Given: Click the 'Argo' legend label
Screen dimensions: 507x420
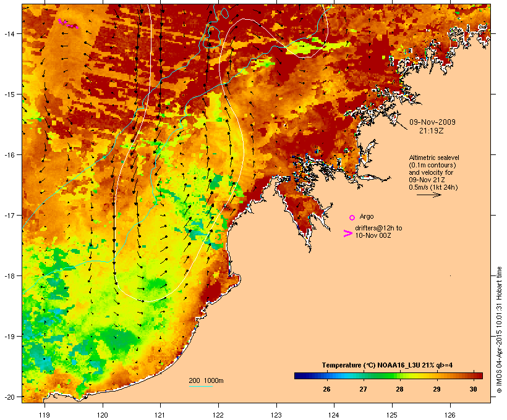Looking at the screenshot, I should [x=367, y=216].
